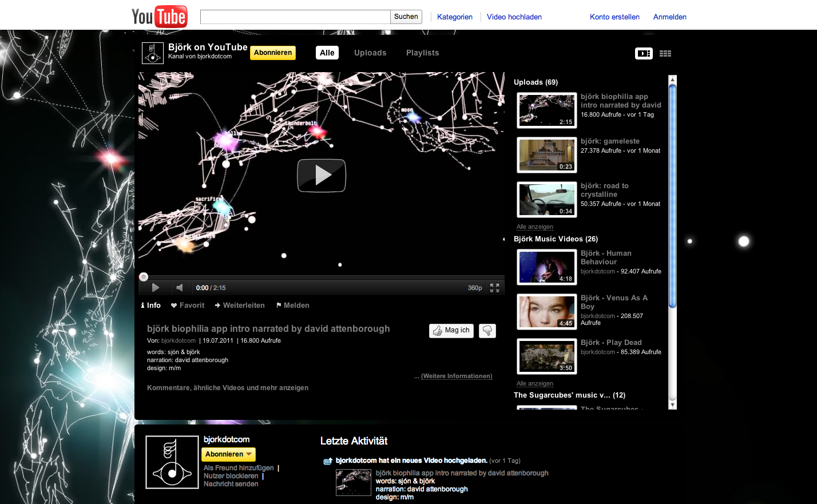Mute the video using speaker icon
The image size is (817, 504).
180,288
